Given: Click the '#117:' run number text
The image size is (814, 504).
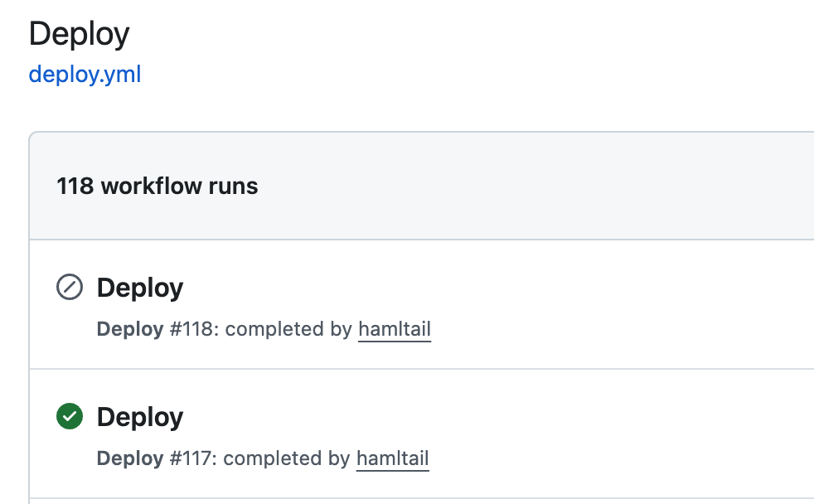Looking at the screenshot, I should [193, 458].
